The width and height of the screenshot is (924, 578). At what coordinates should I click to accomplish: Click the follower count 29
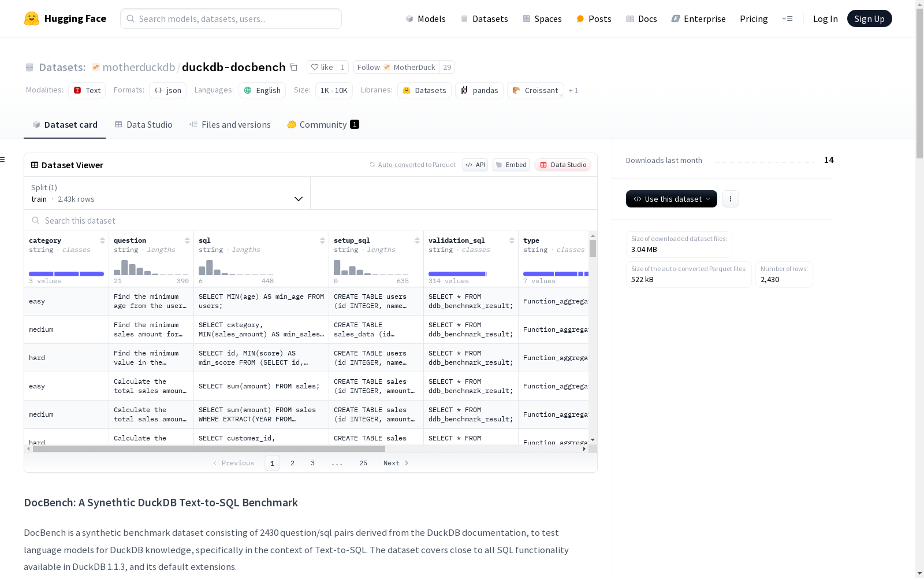pos(447,67)
